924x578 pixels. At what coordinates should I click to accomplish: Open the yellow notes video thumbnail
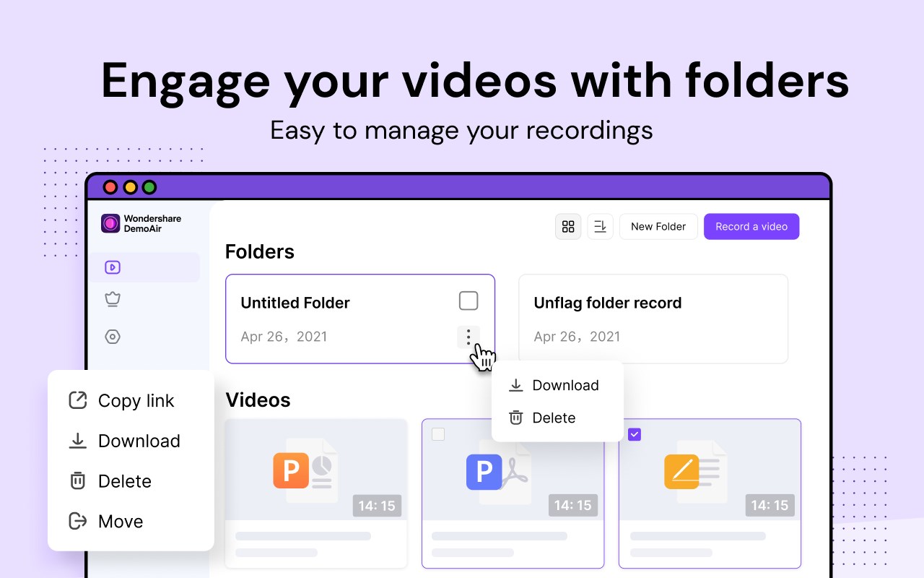[710, 470]
